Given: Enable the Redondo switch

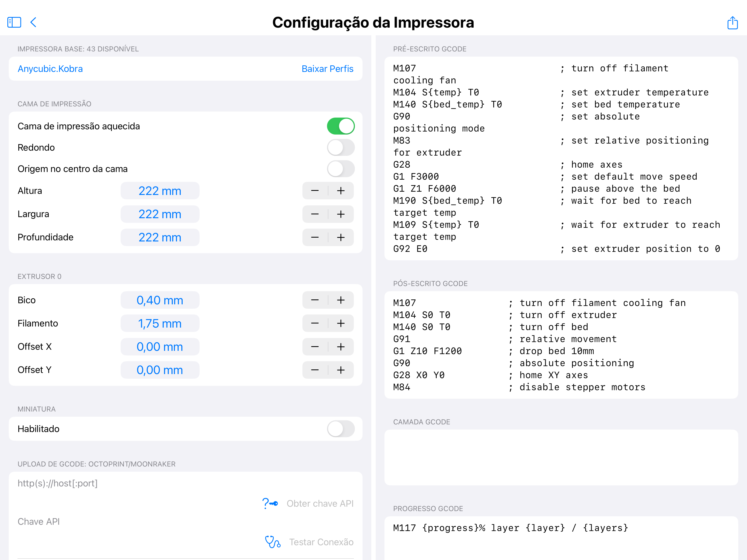Looking at the screenshot, I should [340, 147].
